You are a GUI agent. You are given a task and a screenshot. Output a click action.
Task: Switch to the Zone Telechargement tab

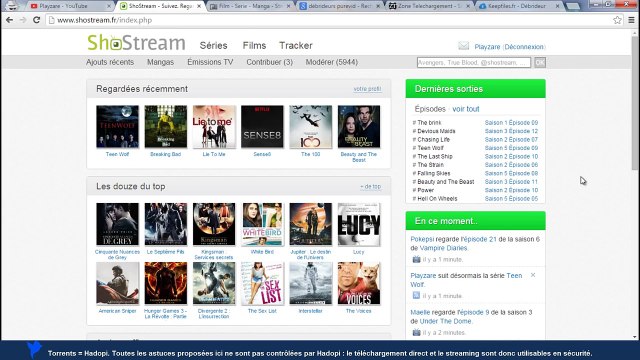coord(428,6)
